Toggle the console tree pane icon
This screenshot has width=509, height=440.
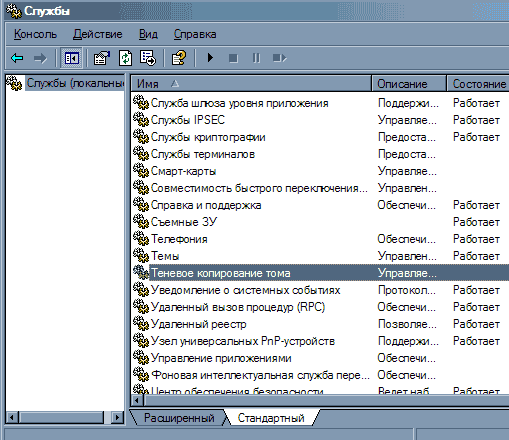71,58
